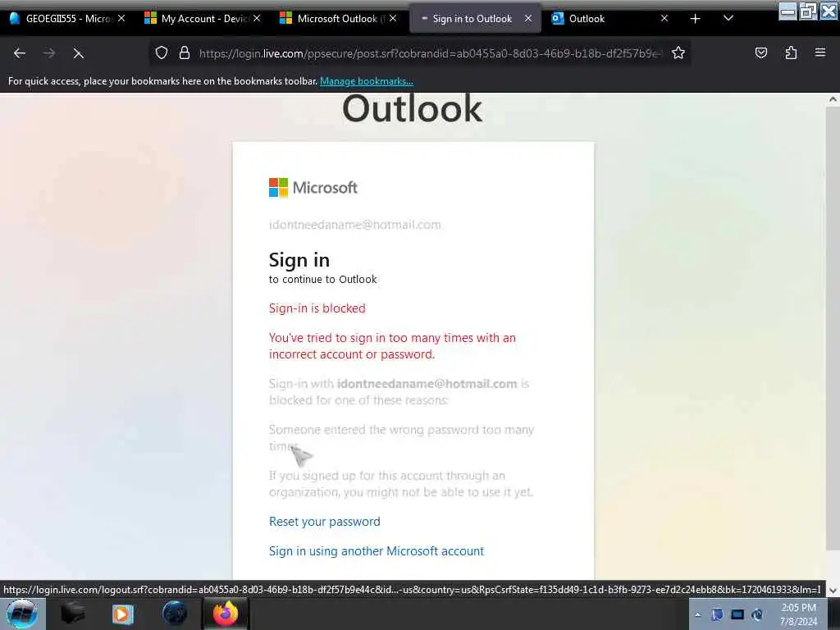Screen dimensions: 840x630
Task: Switch to the Microsoft Outlook tab
Action: (337, 19)
